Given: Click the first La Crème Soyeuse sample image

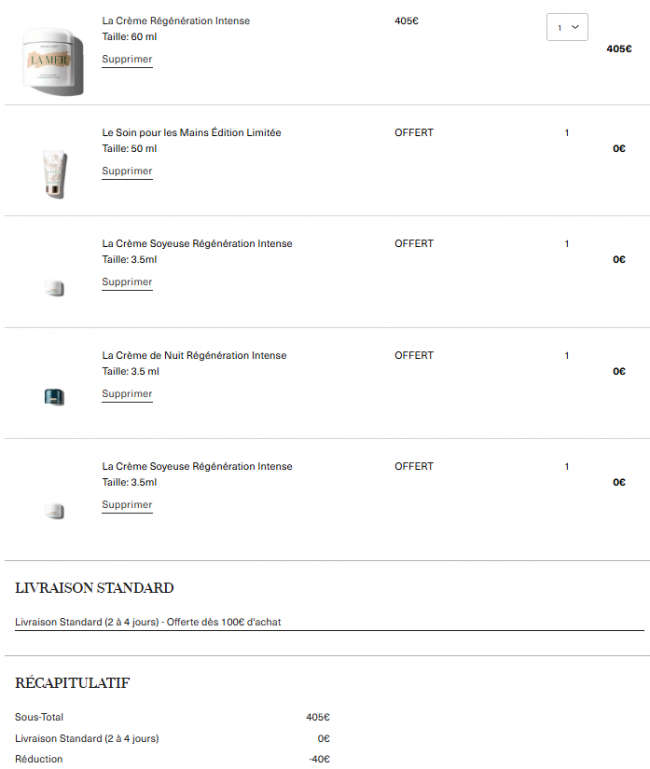Looking at the screenshot, I should pos(54,288).
